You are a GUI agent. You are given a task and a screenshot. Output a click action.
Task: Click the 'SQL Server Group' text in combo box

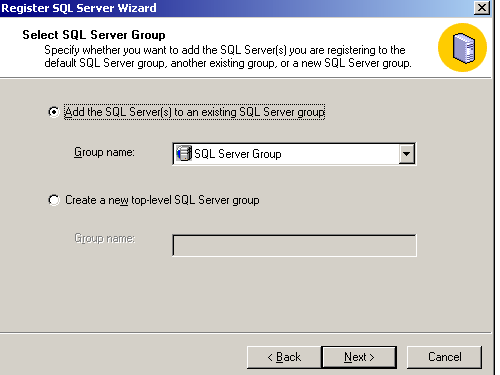tap(238, 154)
